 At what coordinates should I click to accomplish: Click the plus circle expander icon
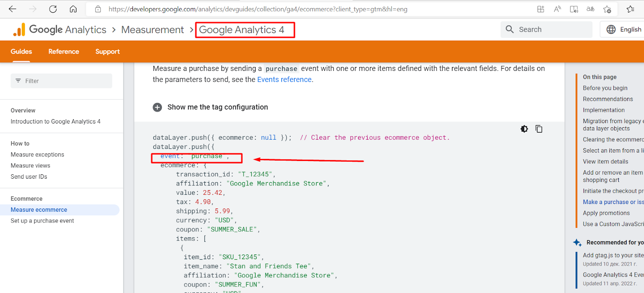click(157, 107)
